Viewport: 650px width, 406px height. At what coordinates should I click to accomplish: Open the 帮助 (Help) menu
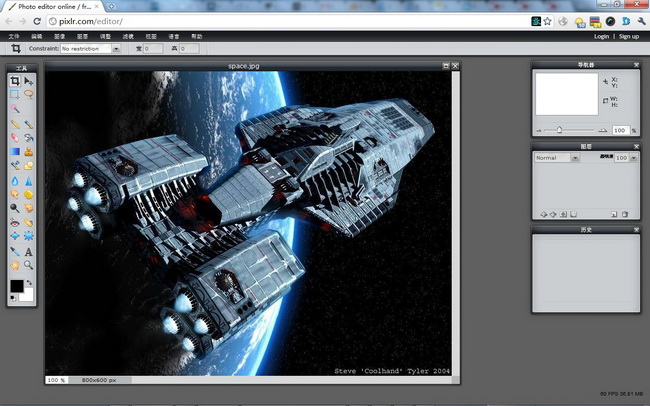(x=197, y=36)
